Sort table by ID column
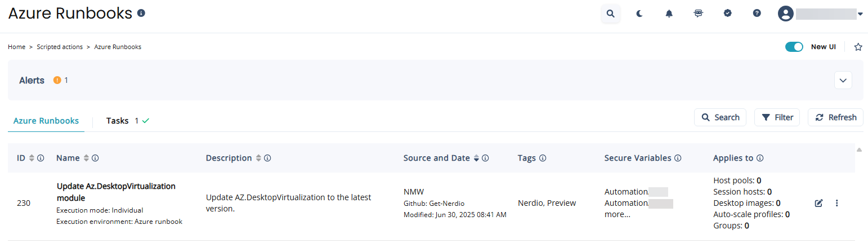 [x=32, y=158]
